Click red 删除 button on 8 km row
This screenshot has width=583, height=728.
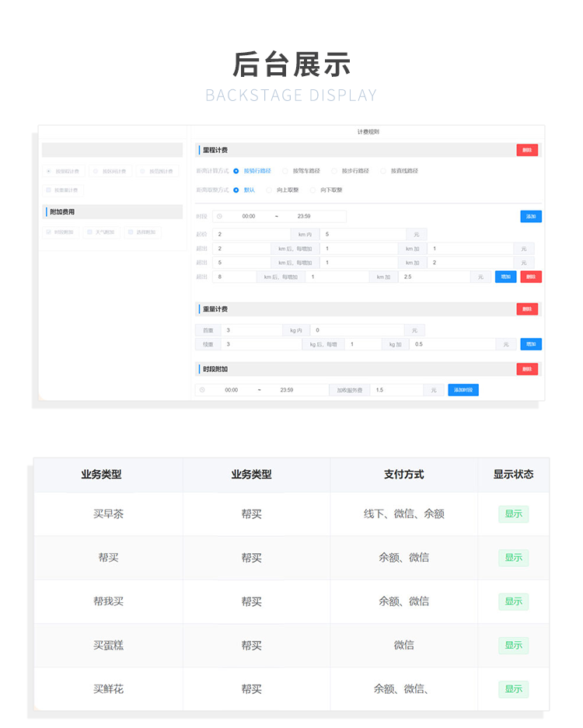point(531,277)
